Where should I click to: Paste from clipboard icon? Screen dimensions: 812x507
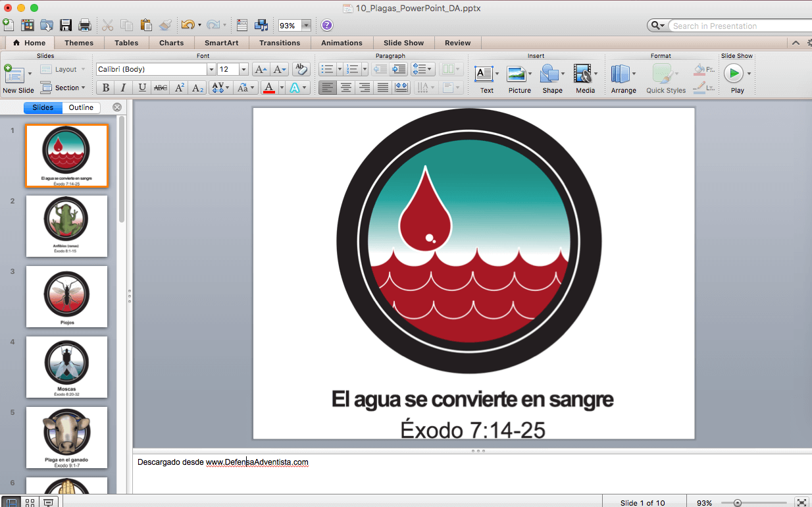point(146,25)
